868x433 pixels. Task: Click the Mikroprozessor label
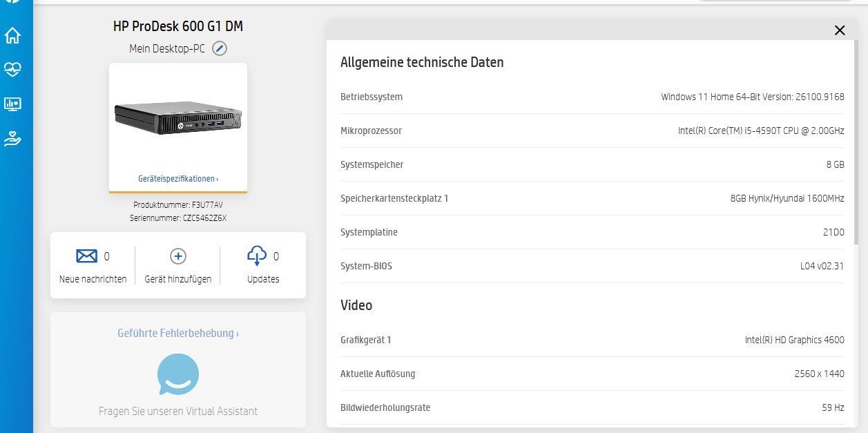click(x=371, y=131)
